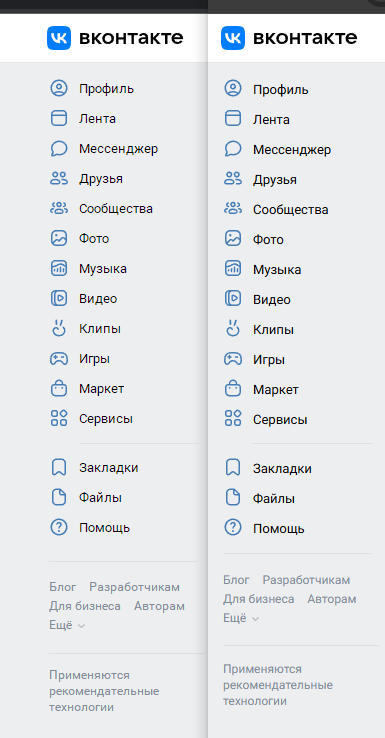Click the Clips hand icon in the left sidebar
This screenshot has width=385, height=738.
click(59, 328)
